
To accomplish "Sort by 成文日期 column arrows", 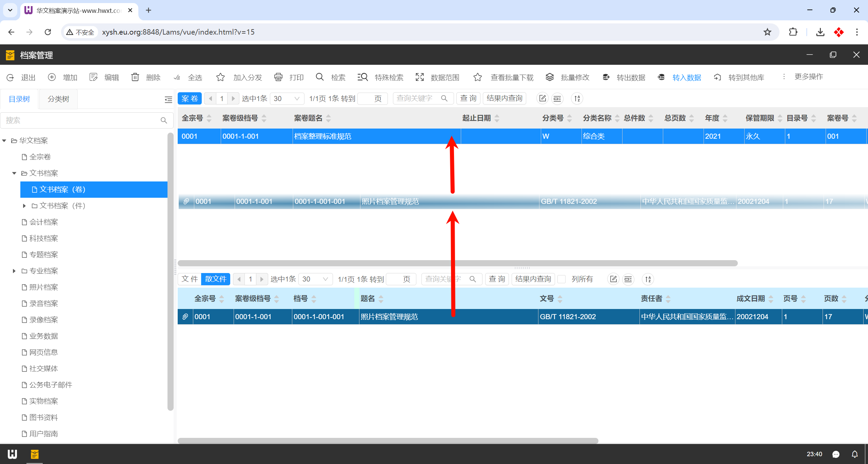I will (x=771, y=299).
